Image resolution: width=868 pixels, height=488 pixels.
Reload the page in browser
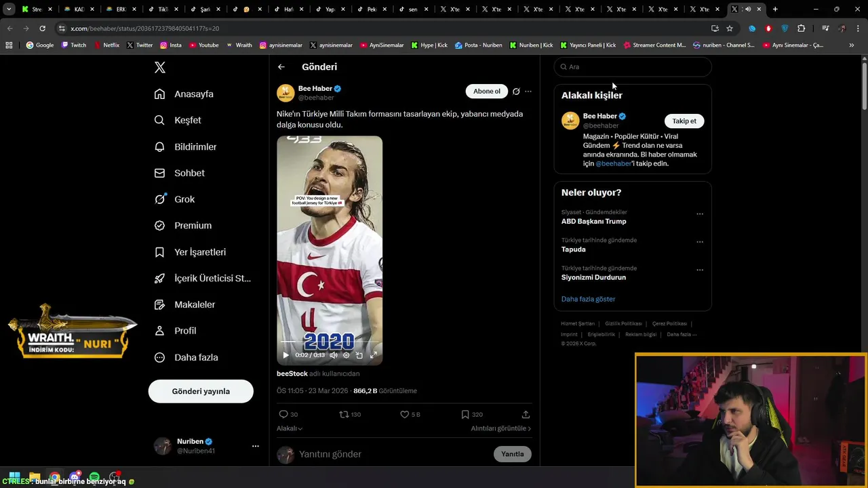(42, 28)
